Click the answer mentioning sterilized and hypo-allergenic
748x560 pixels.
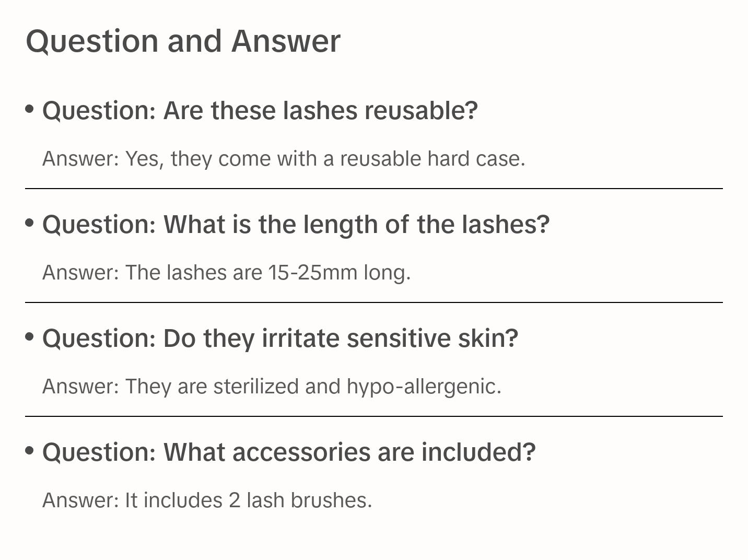click(272, 387)
